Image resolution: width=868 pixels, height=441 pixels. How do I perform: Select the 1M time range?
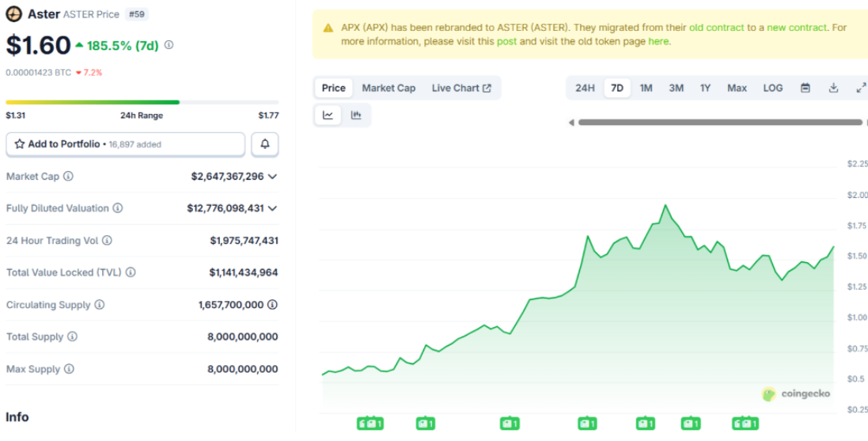point(646,88)
